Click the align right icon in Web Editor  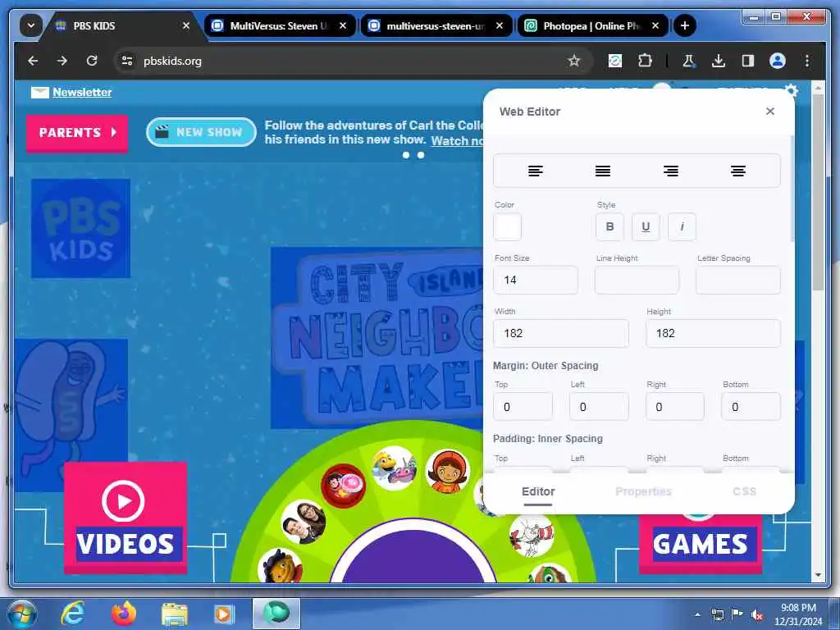[671, 171]
